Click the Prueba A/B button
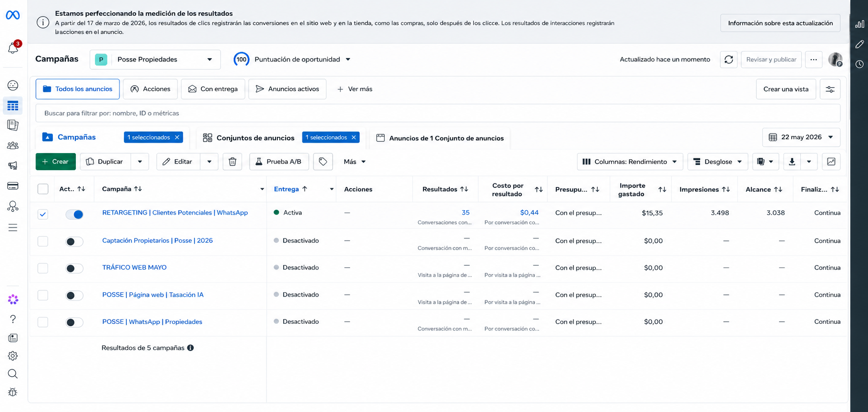The image size is (868, 412). 279,162
